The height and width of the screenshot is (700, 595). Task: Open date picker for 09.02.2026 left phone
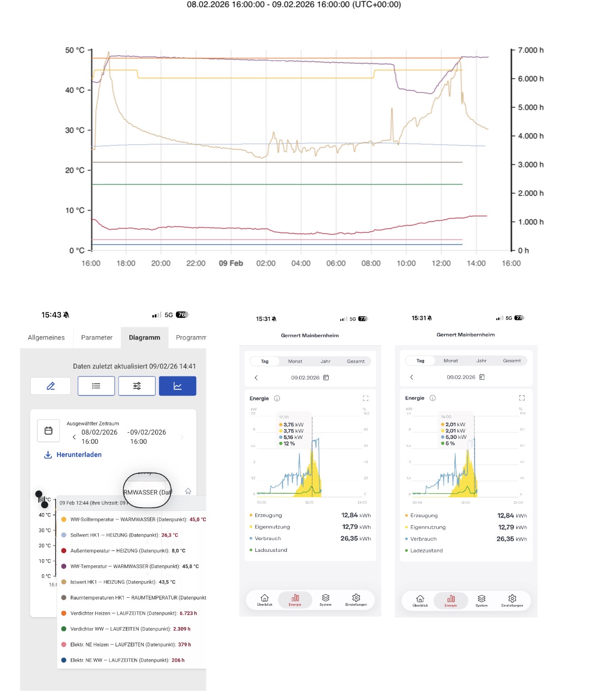pyautogui.click(x=326, y=377)
